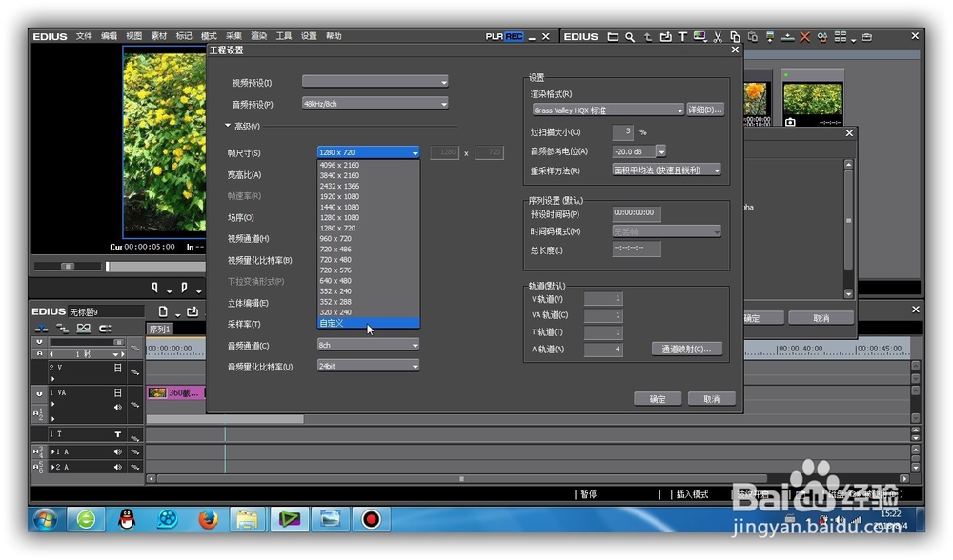This screenshot has width=953, height=560.
Task: Mute audio on the 2 A track
Action: (x=118, y=467)
